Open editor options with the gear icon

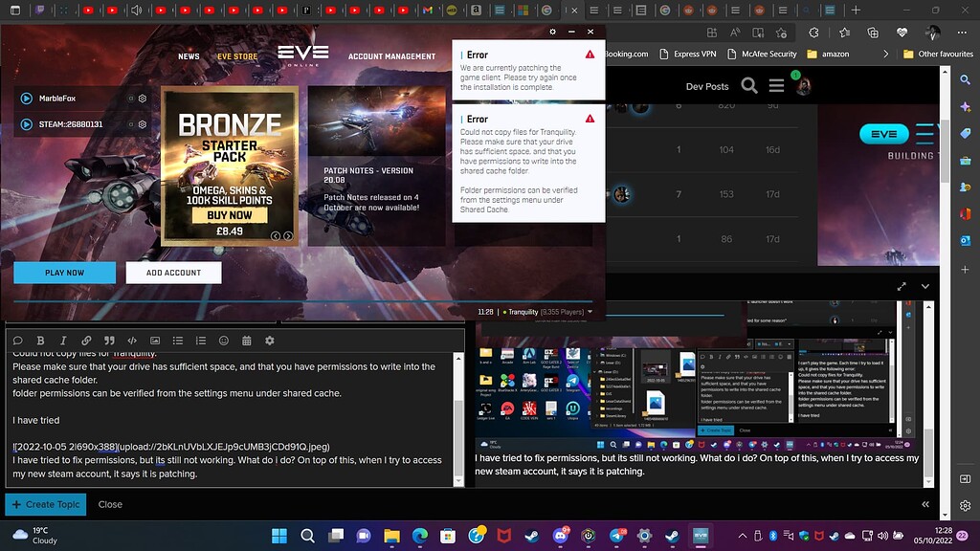tap(269, 341)
